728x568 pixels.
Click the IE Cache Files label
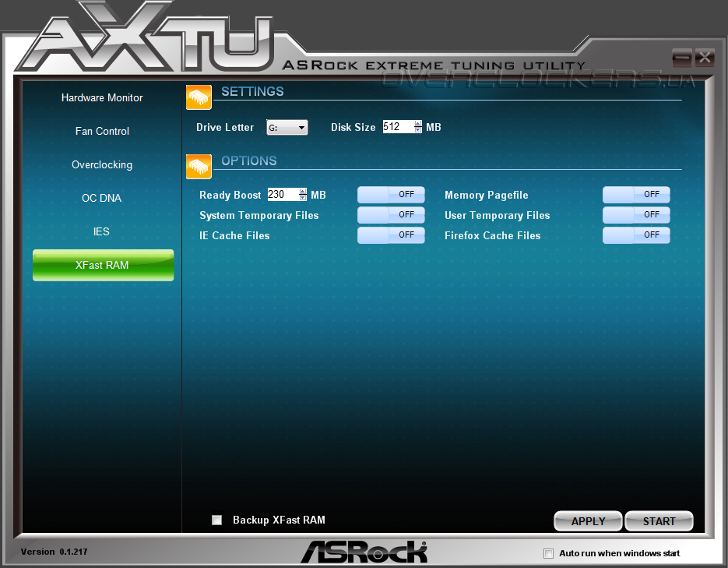(x=234, y=235)
